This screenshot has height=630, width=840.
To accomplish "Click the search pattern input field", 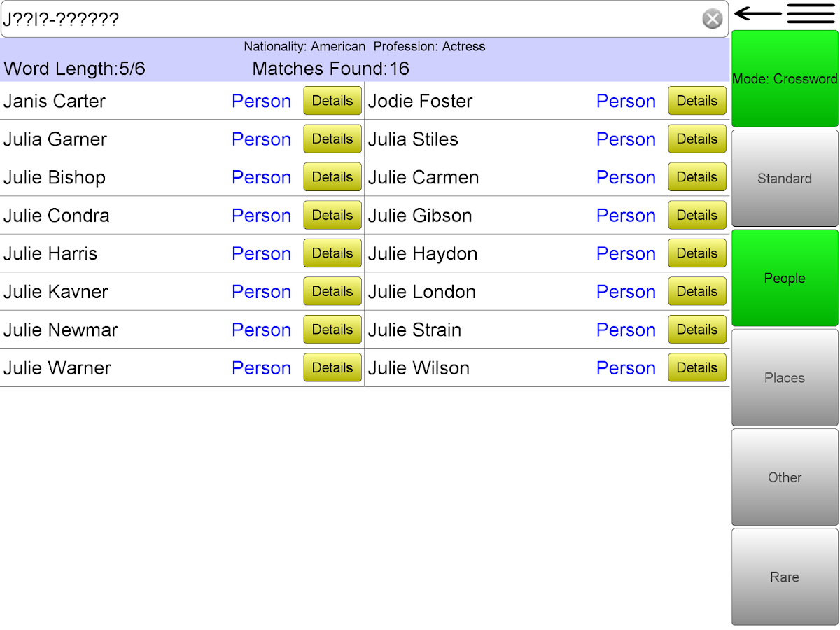I will [350, 19].
